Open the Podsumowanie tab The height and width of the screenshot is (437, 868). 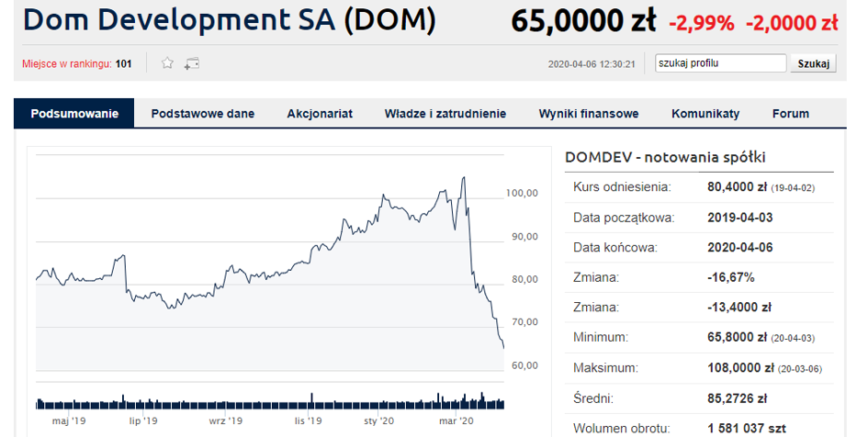74,114
